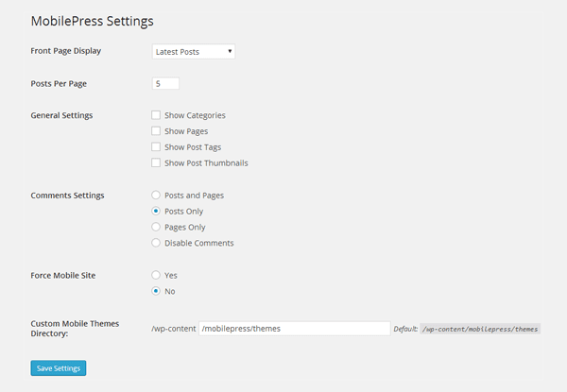This screenshot has width=567, height=392.
Task: Click the Save Settings button
Action: (x=59, y=367)
